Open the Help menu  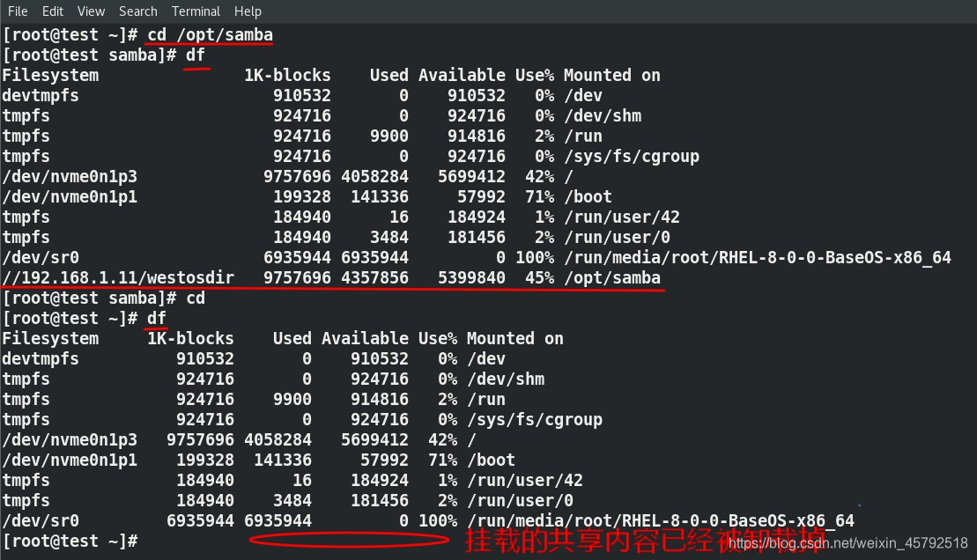point(248,11)
